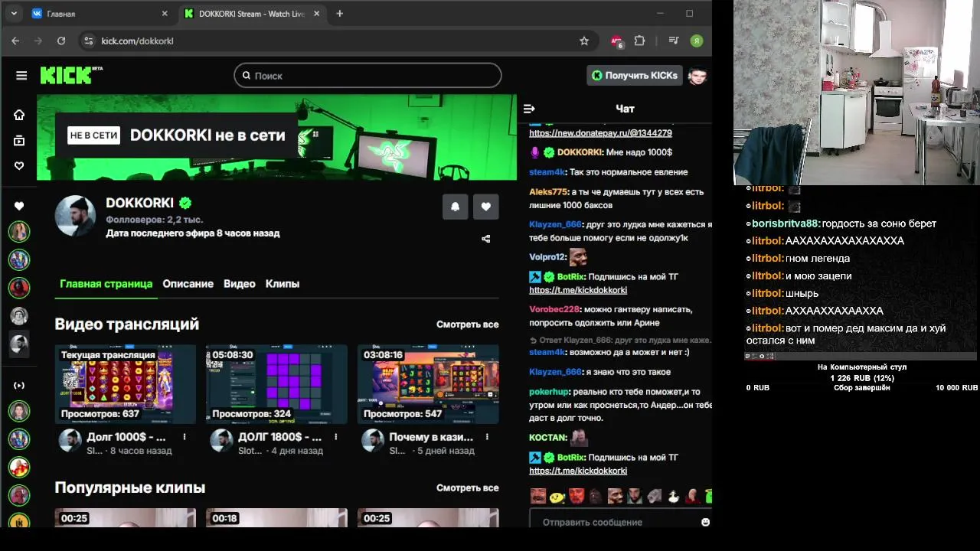Click username КОСТАН in chat
Screen dimensions: 980x551
(x=547, y=438)
